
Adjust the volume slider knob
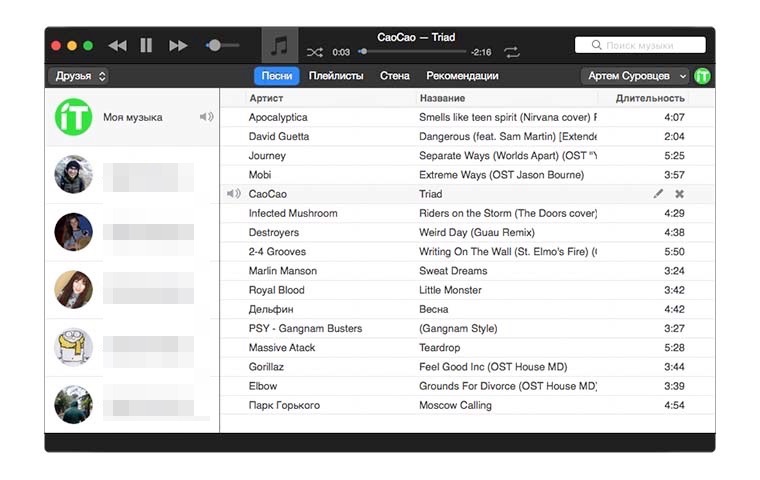point(214,45)
